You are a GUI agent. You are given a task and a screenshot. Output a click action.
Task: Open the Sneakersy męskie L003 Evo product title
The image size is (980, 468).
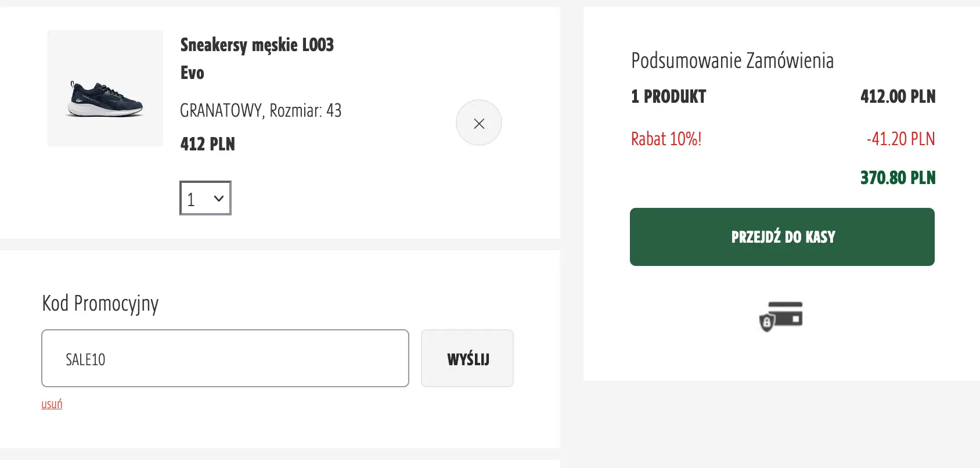click(x=257, y=58)
